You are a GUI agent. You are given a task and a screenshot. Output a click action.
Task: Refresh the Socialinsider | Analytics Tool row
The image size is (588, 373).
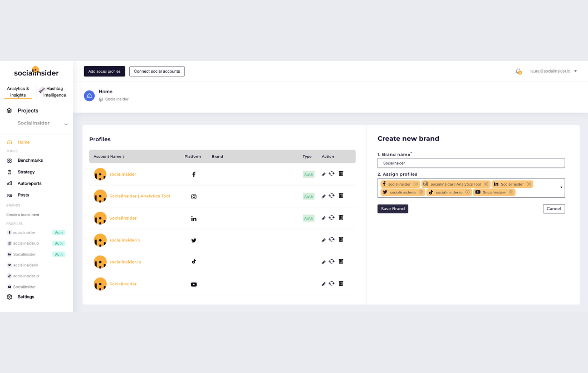click(x=331, y=195)
